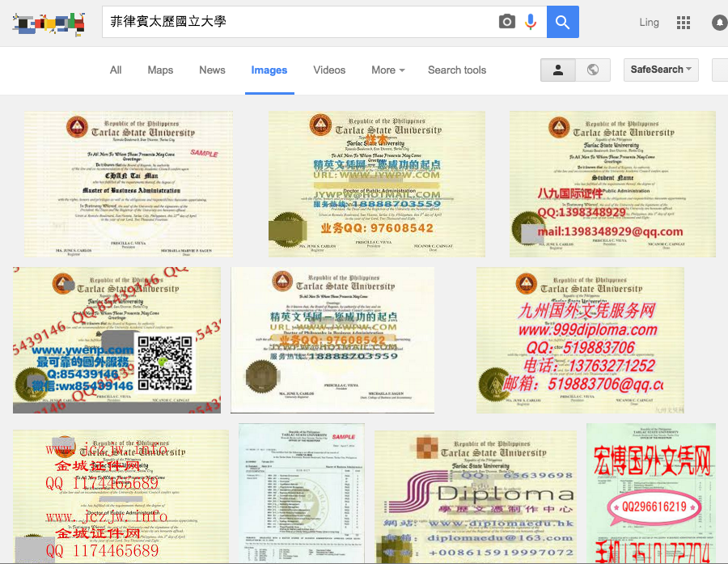Viewport: 728px width, 564px height.
Task: Open diploma image with mail 1398348929@qq.com
Action: click(x=612, y=184)
